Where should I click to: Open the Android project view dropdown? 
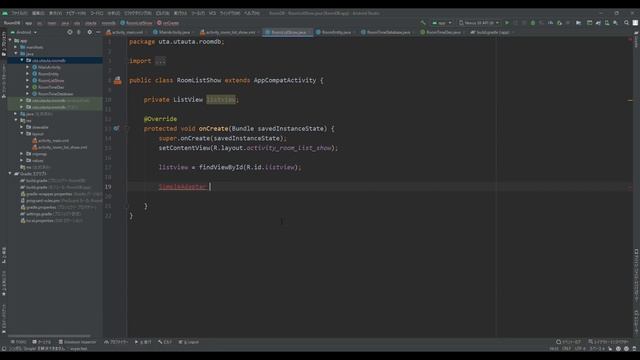pyautogui.click(x=24, y=32)
